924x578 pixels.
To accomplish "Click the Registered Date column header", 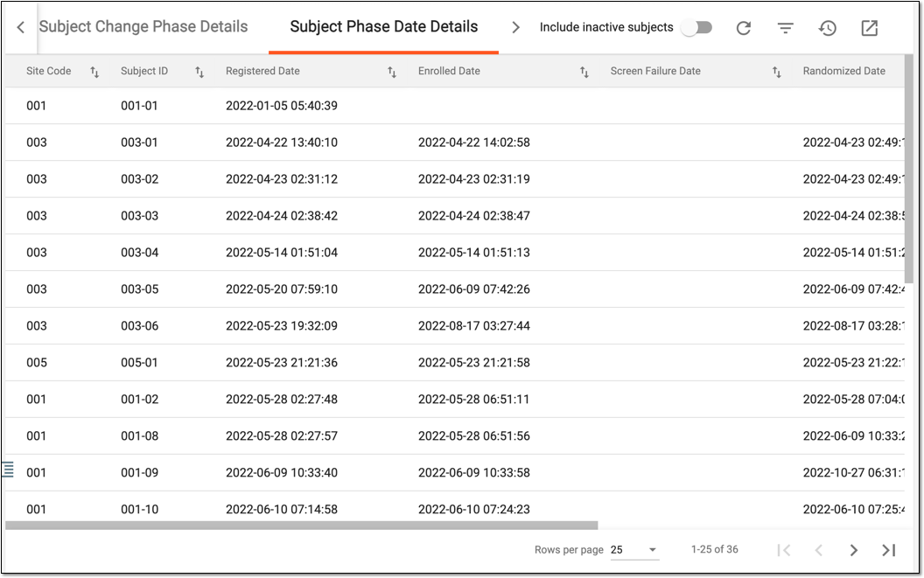I will [262, 71].
